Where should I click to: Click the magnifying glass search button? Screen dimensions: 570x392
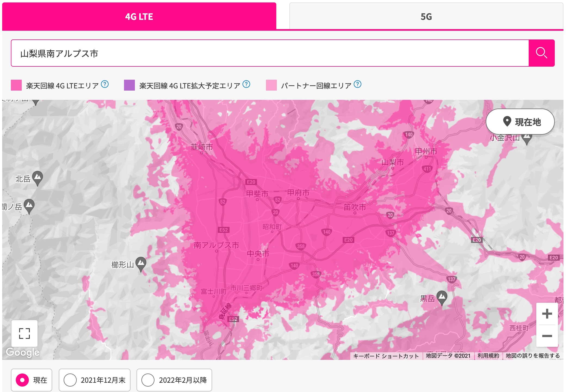click(x=541, y=53)
